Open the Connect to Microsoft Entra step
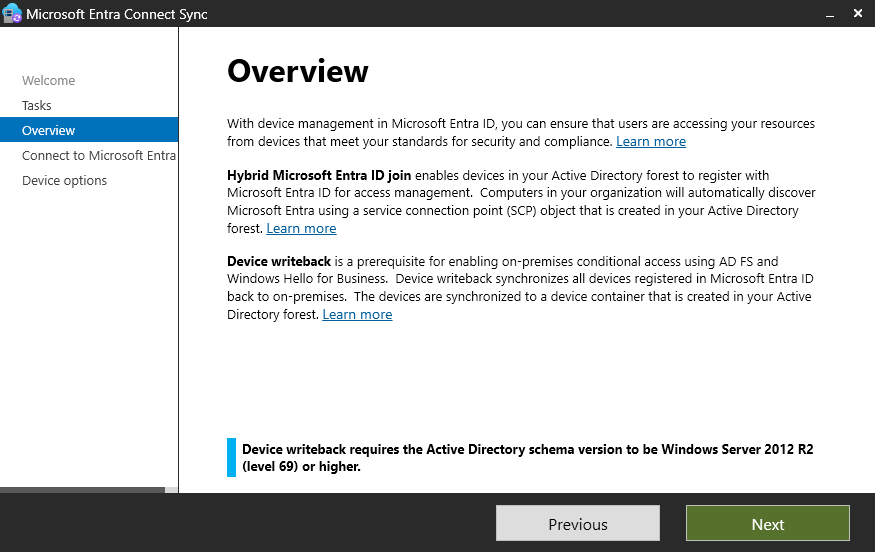 coord(99,155)
